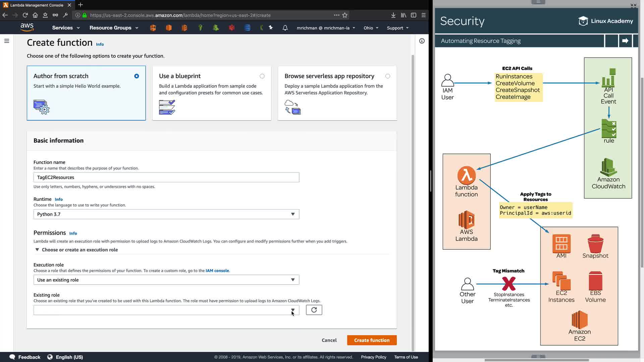Click the Function name input field
This screenshot has height=362, width=644.
[166, 177]
